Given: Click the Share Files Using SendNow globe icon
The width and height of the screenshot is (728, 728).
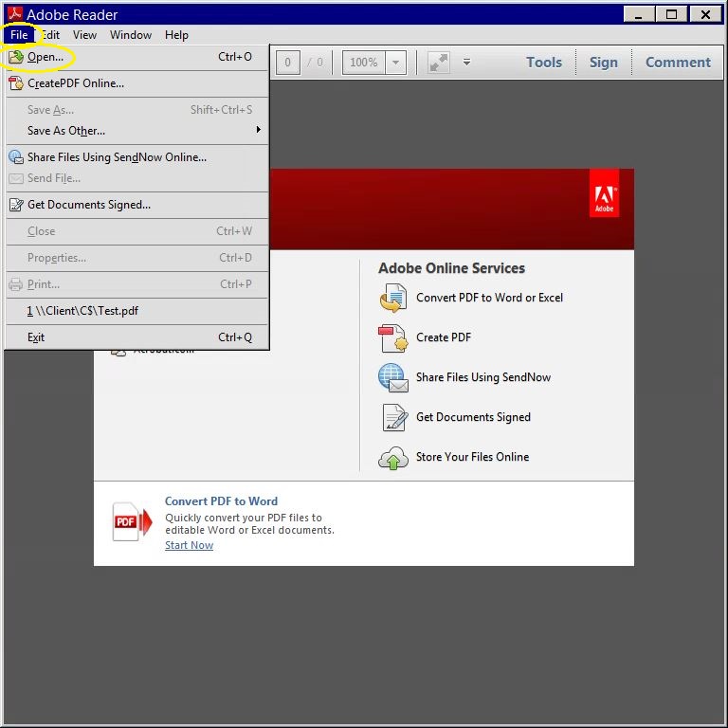Looking at the screenshot, I should 393,377.
